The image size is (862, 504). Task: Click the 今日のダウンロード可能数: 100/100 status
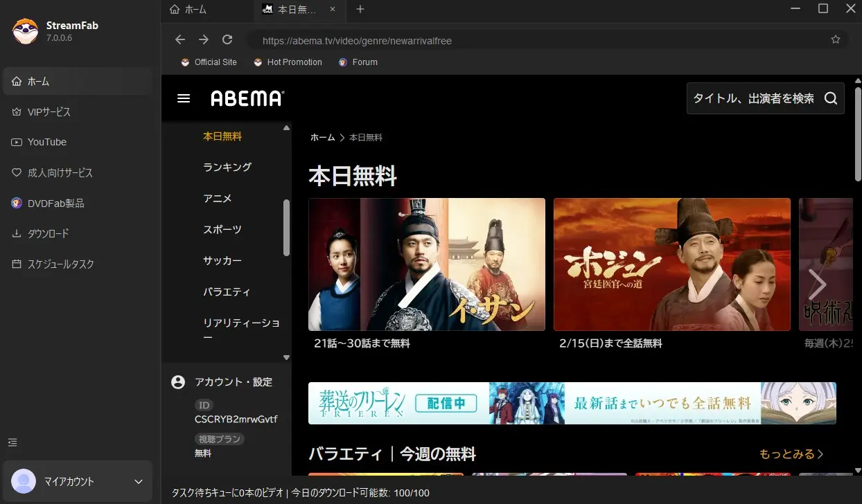359,493
